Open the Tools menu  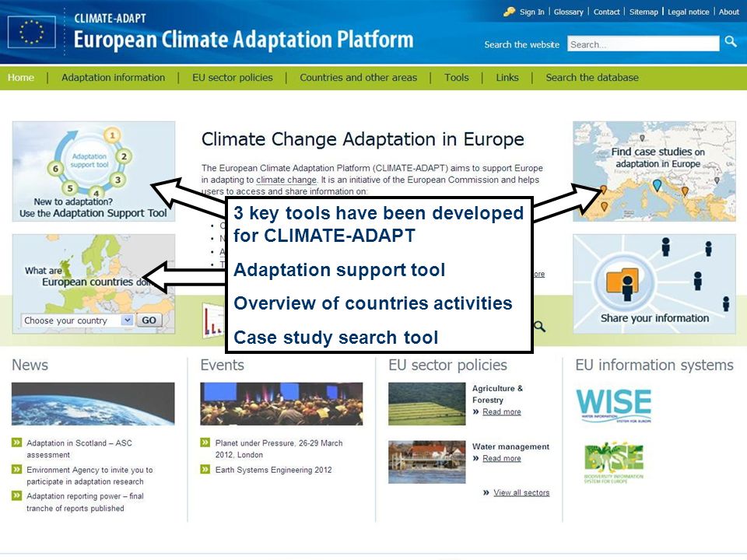click(x=457, y=77)
